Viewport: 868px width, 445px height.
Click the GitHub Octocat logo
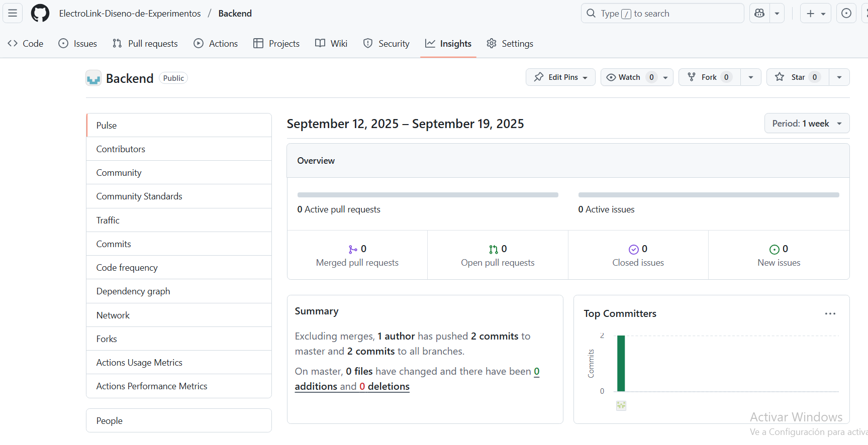40,13
